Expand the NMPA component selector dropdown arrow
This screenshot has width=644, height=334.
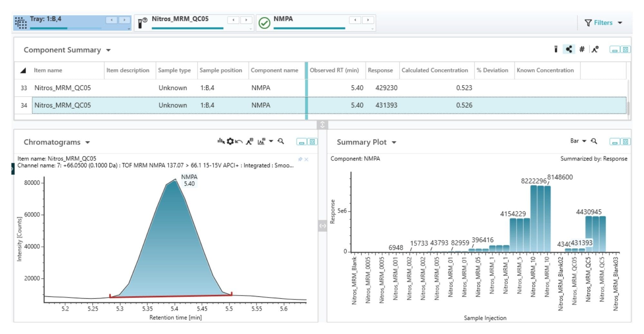(372, 29)
